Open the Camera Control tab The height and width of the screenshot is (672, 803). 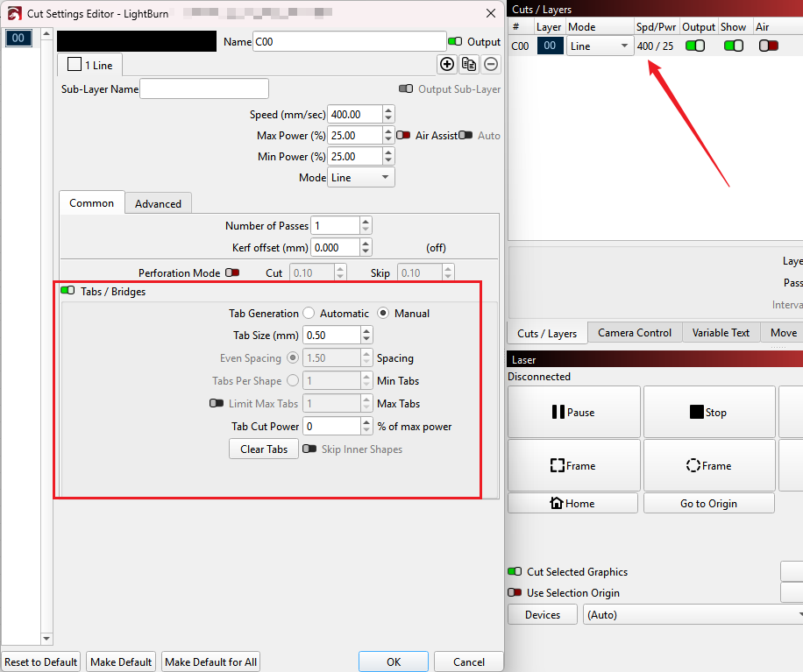pos(634,333)
